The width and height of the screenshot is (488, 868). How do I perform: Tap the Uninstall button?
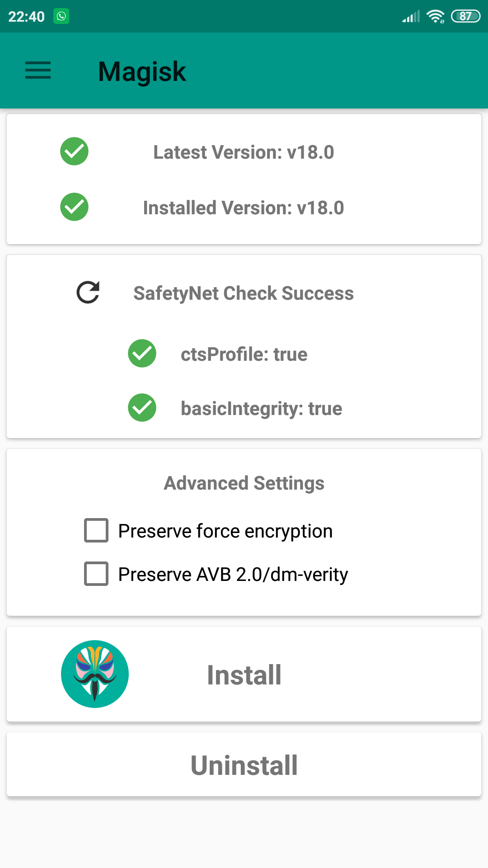pos(244,764)
